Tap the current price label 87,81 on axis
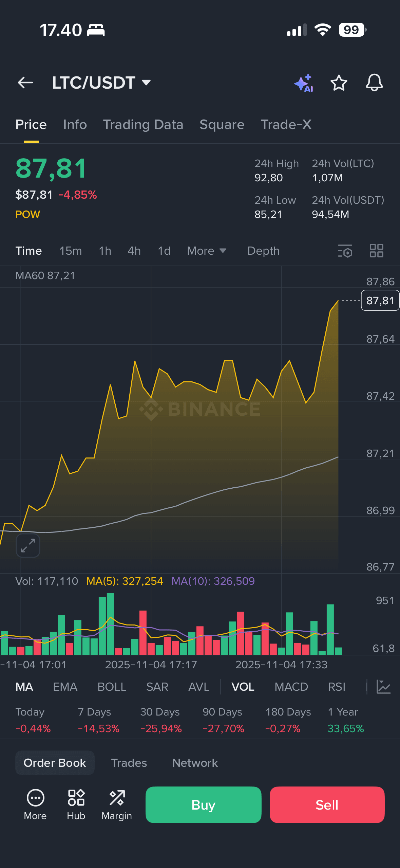The image size is (400, 868). pyautogui.click(x=380, y=301)
